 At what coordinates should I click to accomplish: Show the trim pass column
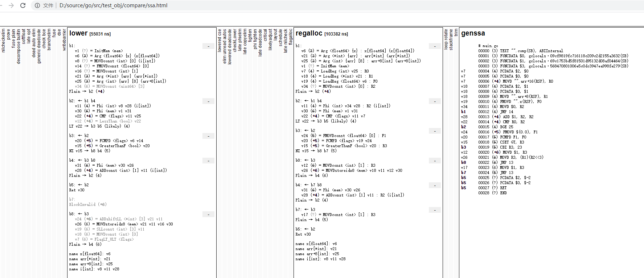456,33
